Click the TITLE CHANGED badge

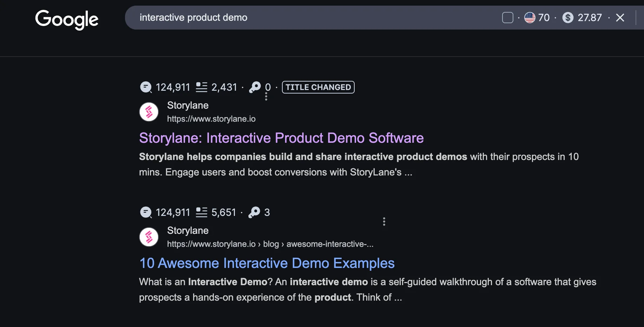point(318,87)
